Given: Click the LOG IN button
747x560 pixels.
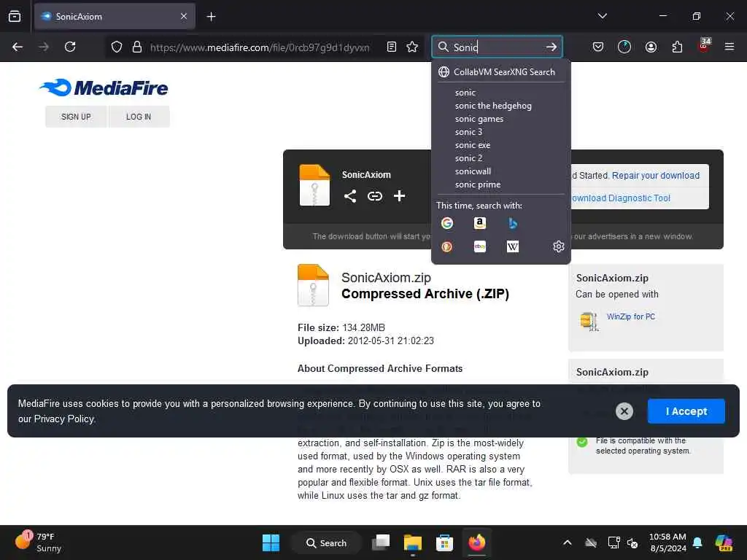Looking at the screenshot, I should click(x=139, y=117).
